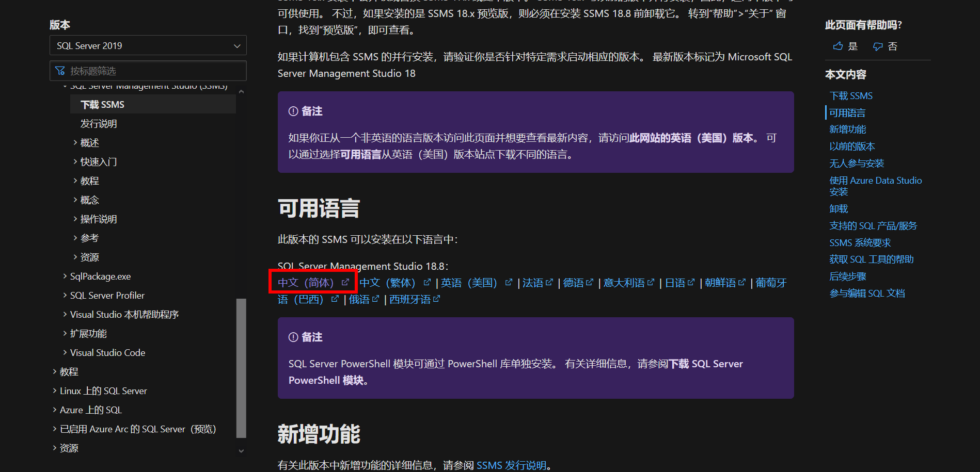Click the external link icon after 法语

click(x=549, y=282)
